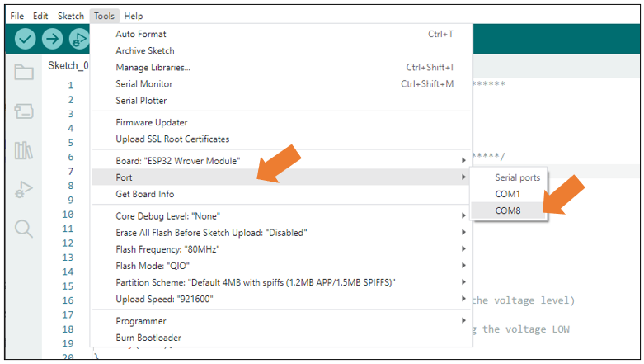644x364 pixels.
Task: Expand Flash Mode QIO submenu
Action: click(x=282, y=266)
